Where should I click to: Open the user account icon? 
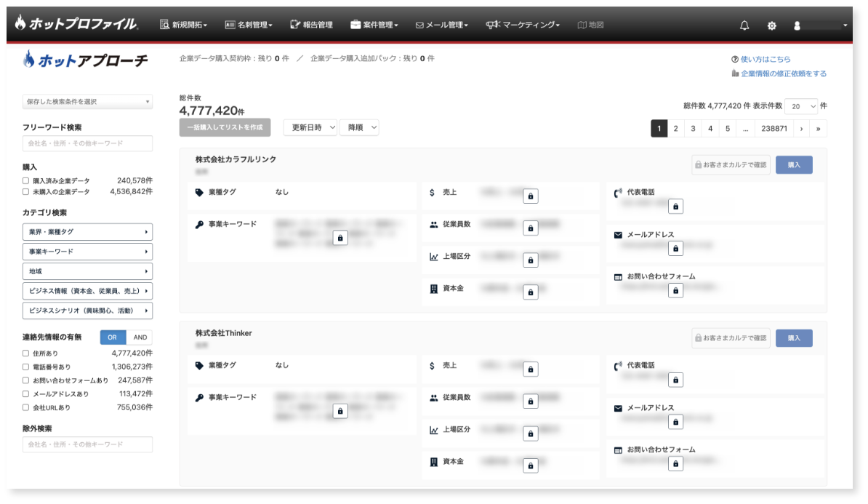click(x=797, y=25)
